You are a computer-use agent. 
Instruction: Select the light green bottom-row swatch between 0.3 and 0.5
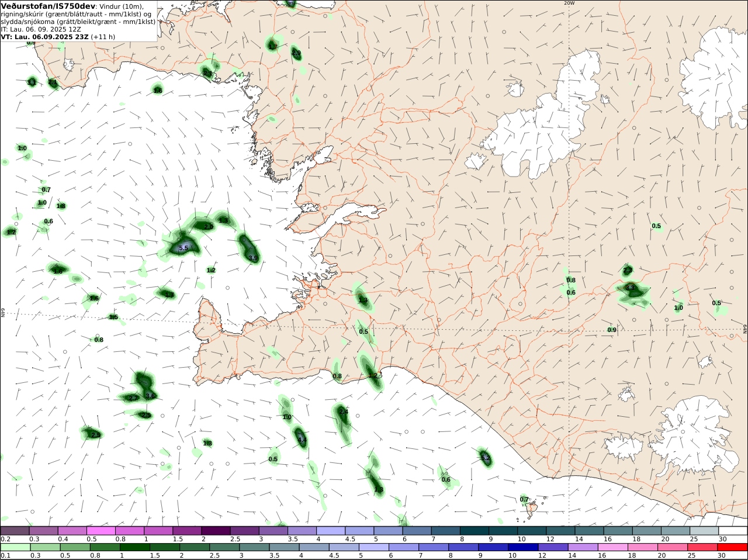click(x=45, y=547)
